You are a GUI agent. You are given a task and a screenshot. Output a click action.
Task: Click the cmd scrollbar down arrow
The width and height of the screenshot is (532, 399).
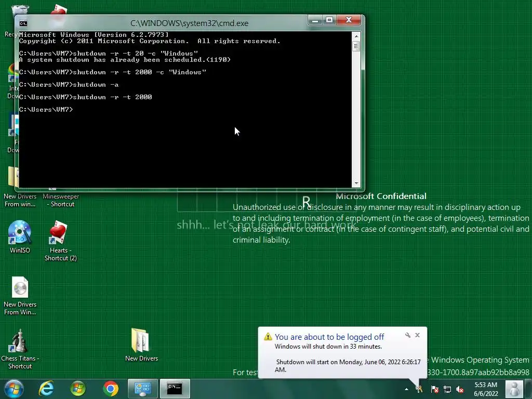pyautogui.click(x=356, y=183)
